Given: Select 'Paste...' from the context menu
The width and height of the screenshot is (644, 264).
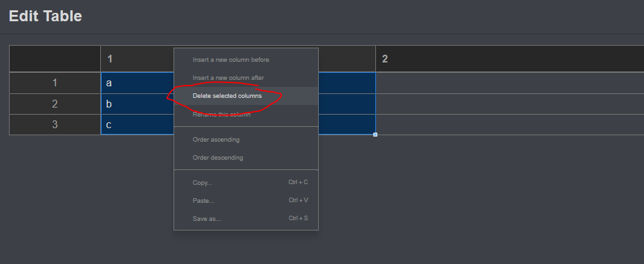Looking at the screenshot, I should click(203, 201).
